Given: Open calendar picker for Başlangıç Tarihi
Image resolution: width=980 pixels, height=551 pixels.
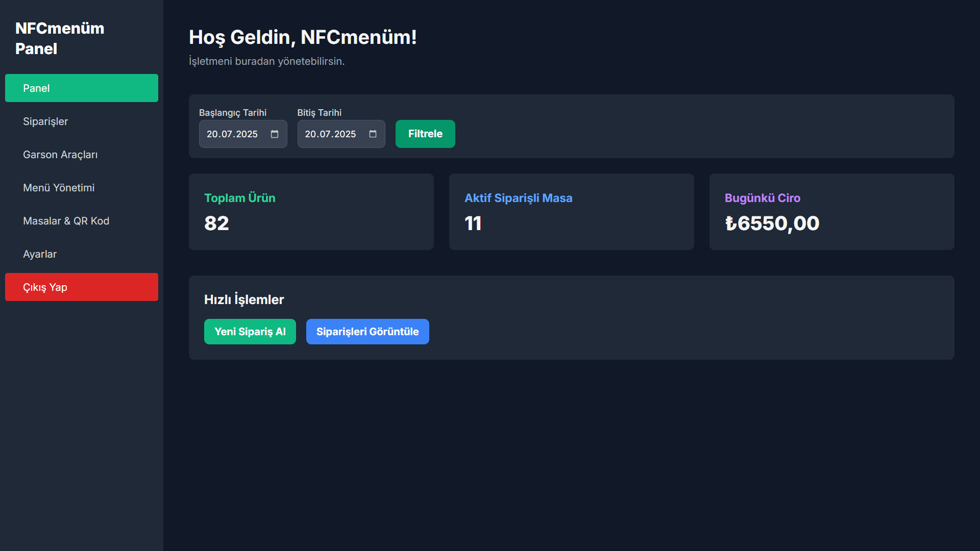Looking at the screenshot, I should (x=275, y=134).
